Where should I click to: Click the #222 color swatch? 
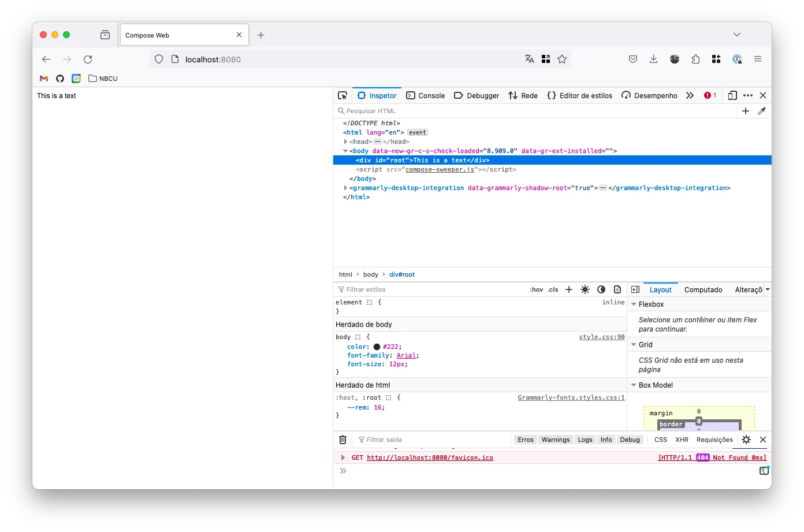pyautogui.click(x=377, y=347)
